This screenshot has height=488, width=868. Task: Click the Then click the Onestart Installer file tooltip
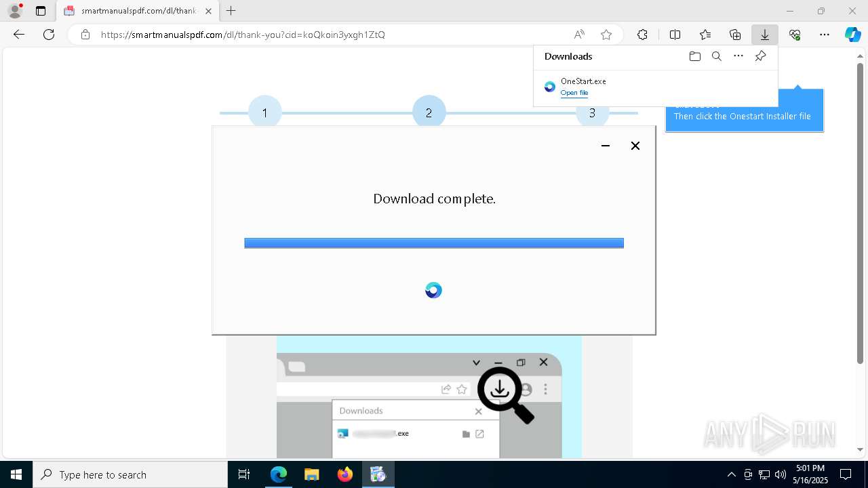pos(742,117)
